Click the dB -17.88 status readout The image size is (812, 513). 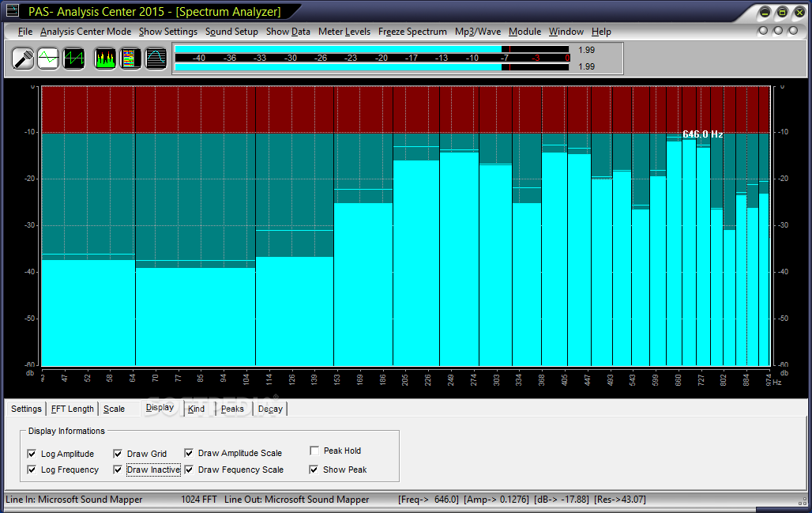point(562,500)
